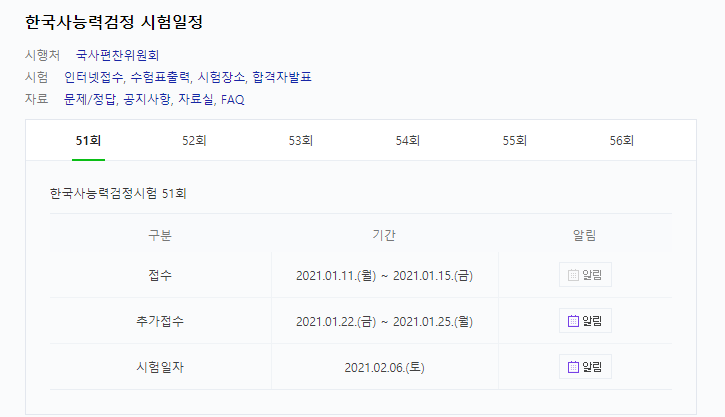Click the 접수 period 2021.01.11.(월) ~ 2021.01.15.(금)
Image resolution: width=725 pixels, height=417 pixels.
click(x=384, y=276)
